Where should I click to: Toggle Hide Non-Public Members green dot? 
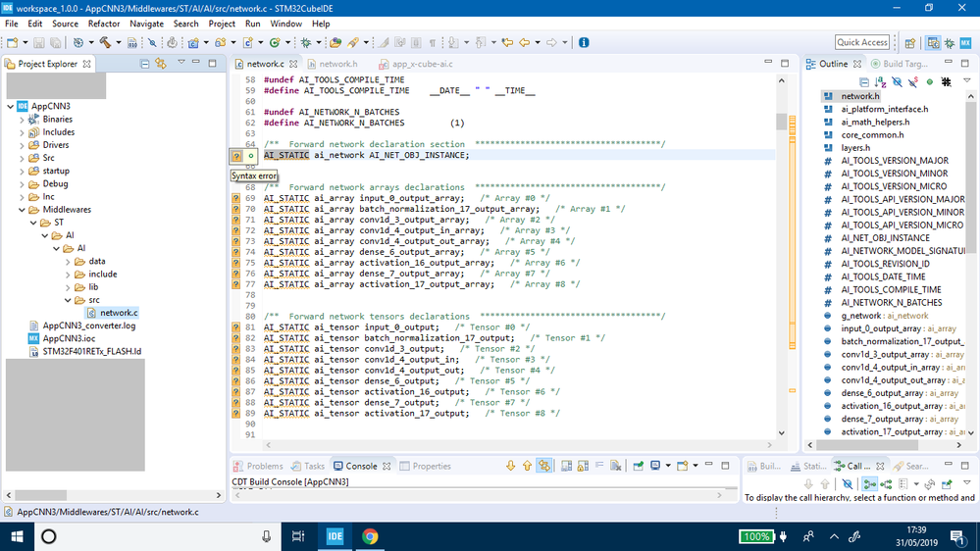click(x=929, y=81)
